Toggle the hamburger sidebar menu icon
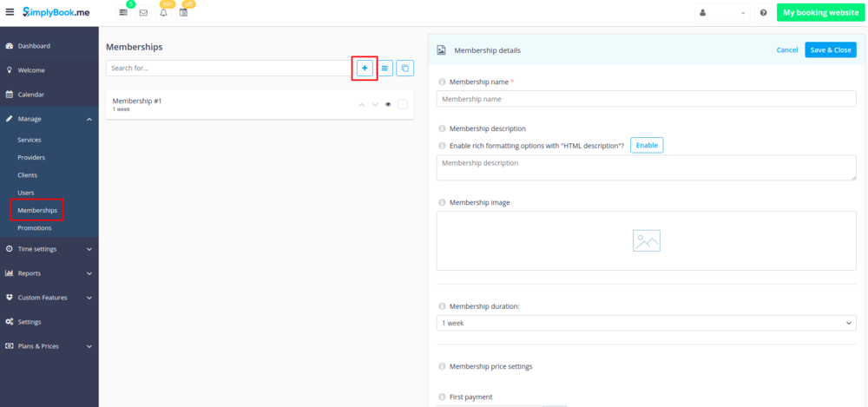 coord(10,12)
